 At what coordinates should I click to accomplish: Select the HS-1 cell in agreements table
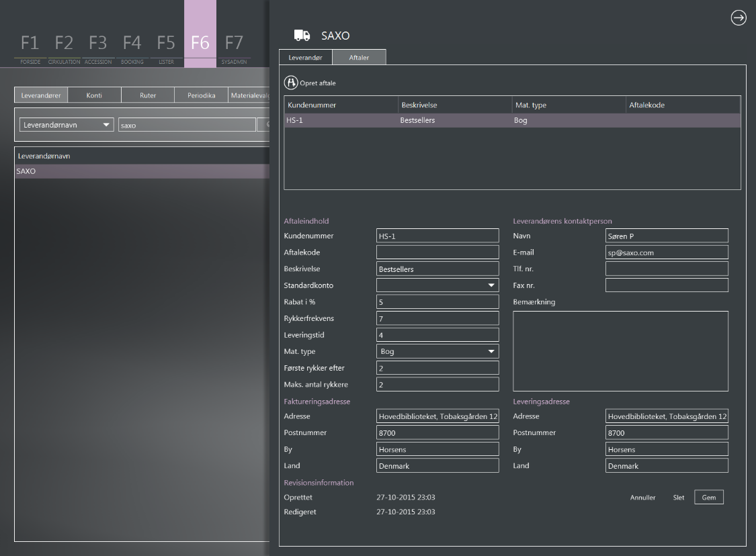pyautogui.click(x=294, y=120)
